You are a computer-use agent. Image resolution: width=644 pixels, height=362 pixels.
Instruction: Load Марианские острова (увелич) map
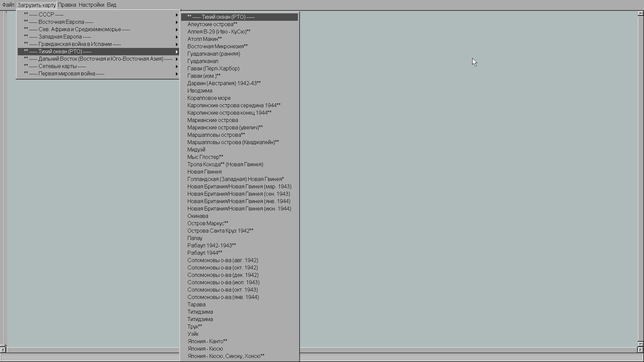point(239,128)
